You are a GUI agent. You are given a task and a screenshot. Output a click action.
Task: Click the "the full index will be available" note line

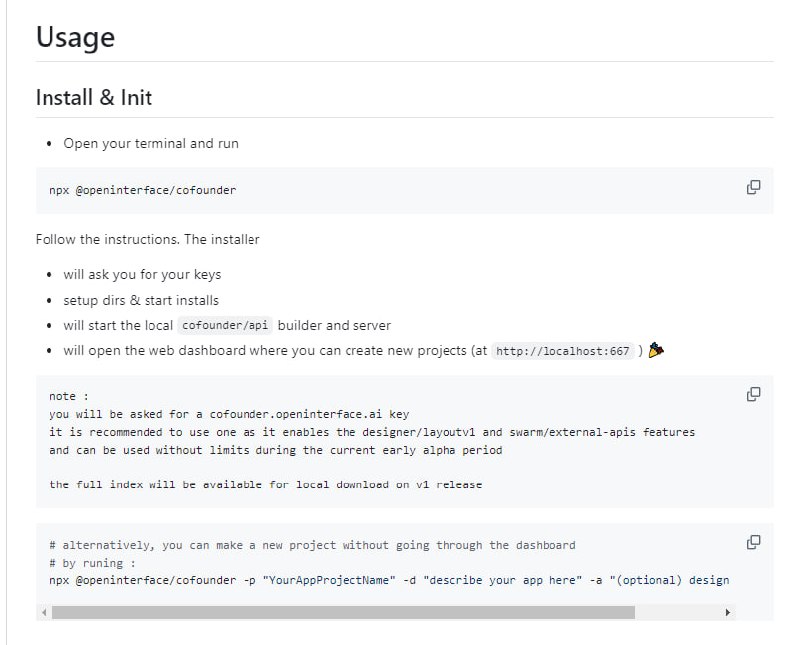tap(265, 485)
